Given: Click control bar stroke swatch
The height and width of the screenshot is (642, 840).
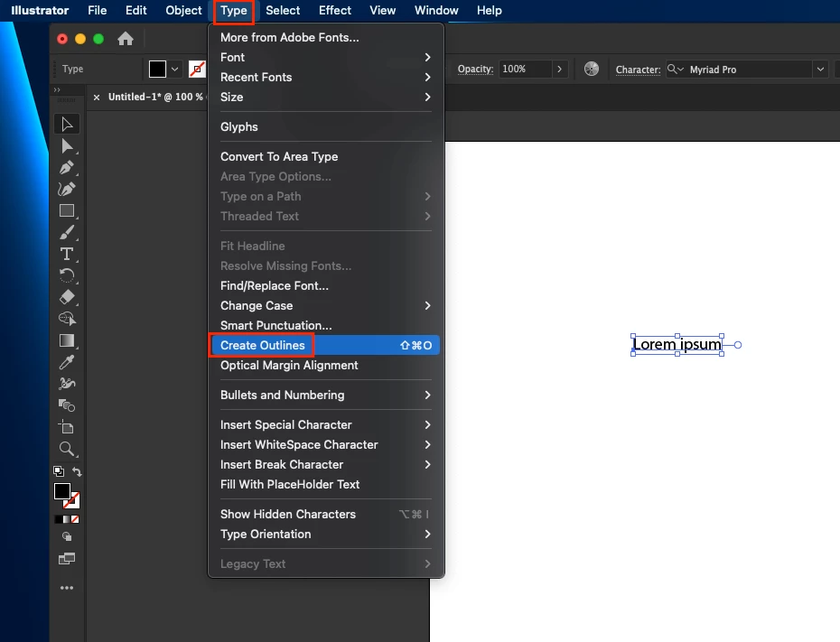Looking at the screenshot, I should tap(197, 69).
